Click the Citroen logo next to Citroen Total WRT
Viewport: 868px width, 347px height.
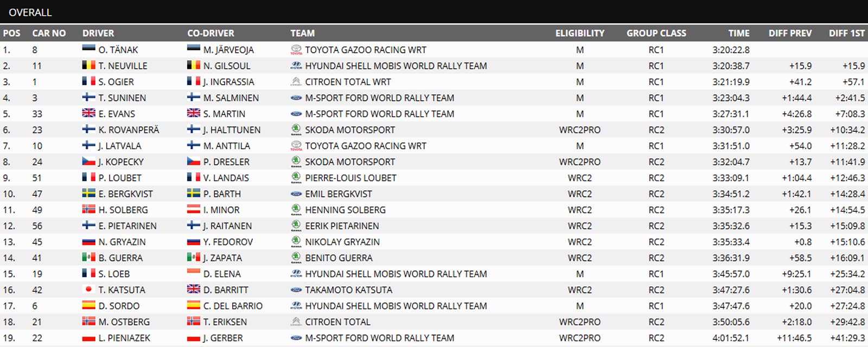pos(296,82)
